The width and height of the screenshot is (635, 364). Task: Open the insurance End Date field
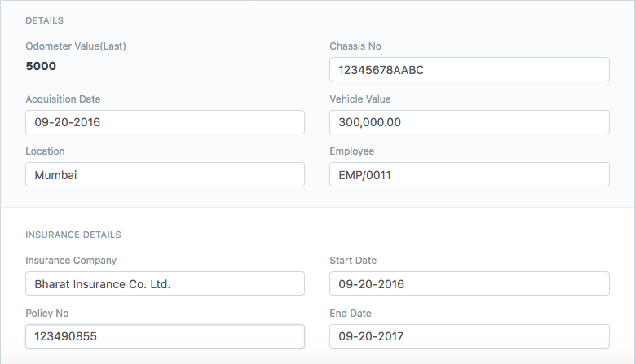click(469, 336)
